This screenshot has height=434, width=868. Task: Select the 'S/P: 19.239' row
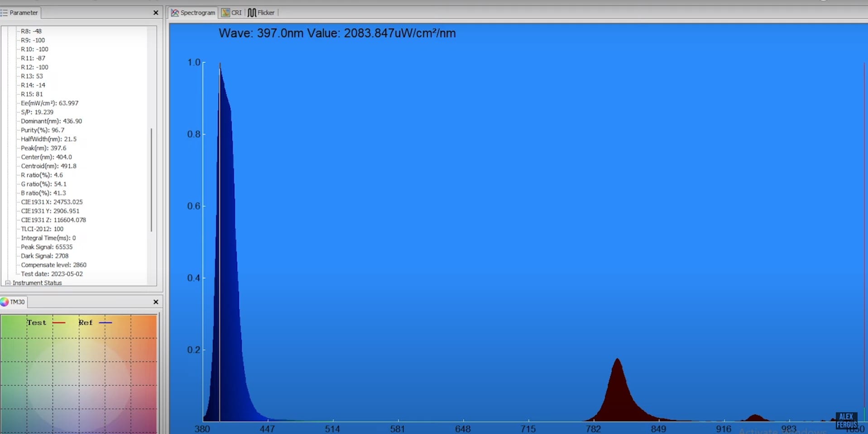pos(37,112)
